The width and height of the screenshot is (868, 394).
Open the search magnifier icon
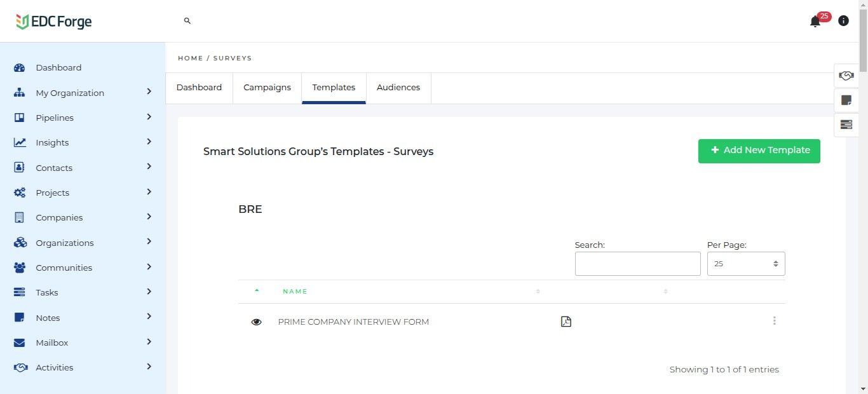[187, 21]
